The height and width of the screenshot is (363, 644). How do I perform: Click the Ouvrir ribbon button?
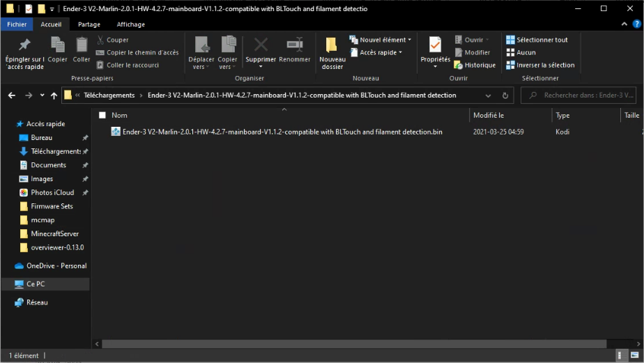coord(472,40)
